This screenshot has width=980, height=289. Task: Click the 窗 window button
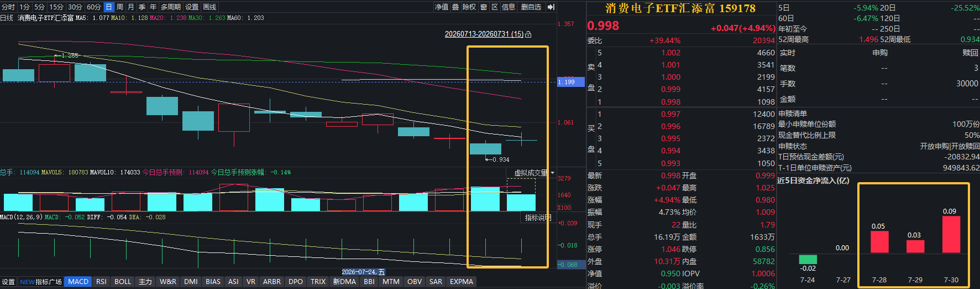(x=484, y=7)
